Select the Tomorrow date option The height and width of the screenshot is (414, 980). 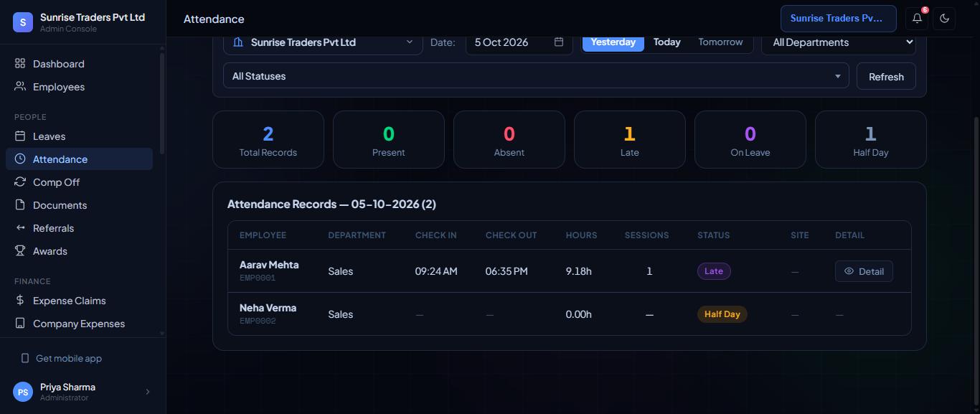point(721,42)
